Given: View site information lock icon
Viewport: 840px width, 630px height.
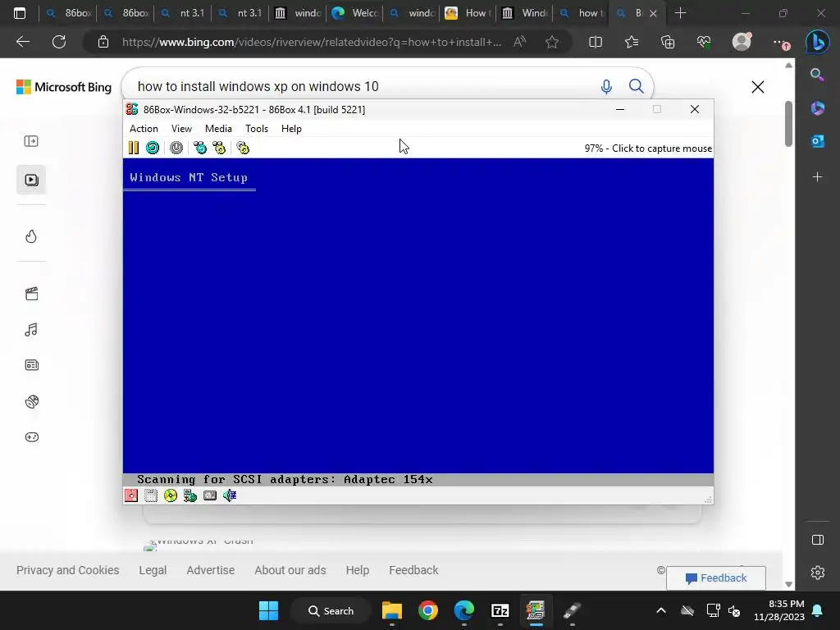Looking at the screenshot, I should point(103,42).
